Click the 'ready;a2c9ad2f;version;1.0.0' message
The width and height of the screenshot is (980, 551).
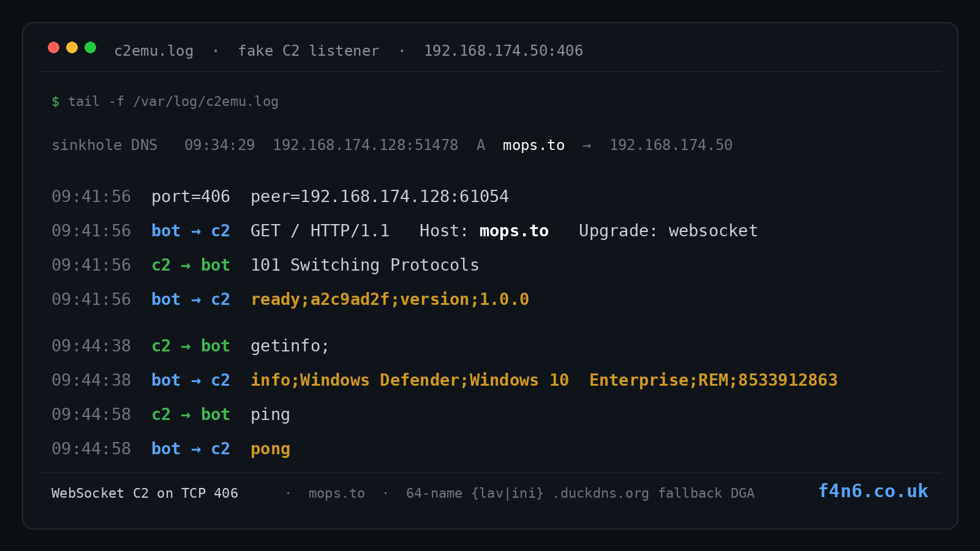click(390, 299)
